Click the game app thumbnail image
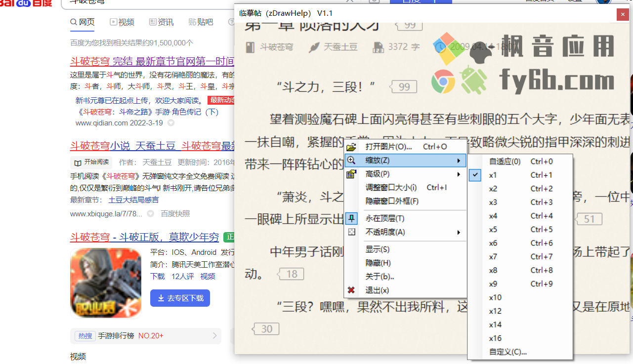Viewport: 633px width, 364px height. click(106, 283)
